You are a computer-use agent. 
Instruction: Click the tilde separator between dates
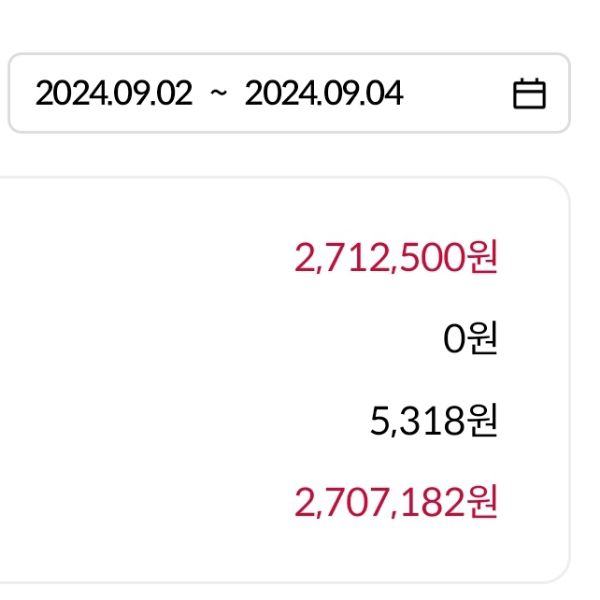point(218,94)
